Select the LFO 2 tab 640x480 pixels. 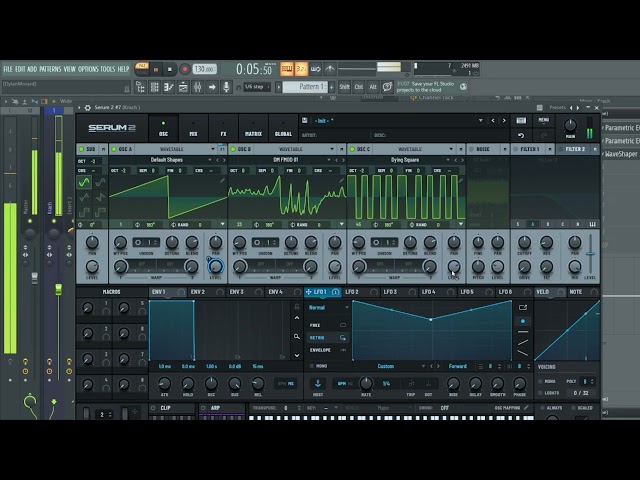pyautogui.click(x=361, y=292)
